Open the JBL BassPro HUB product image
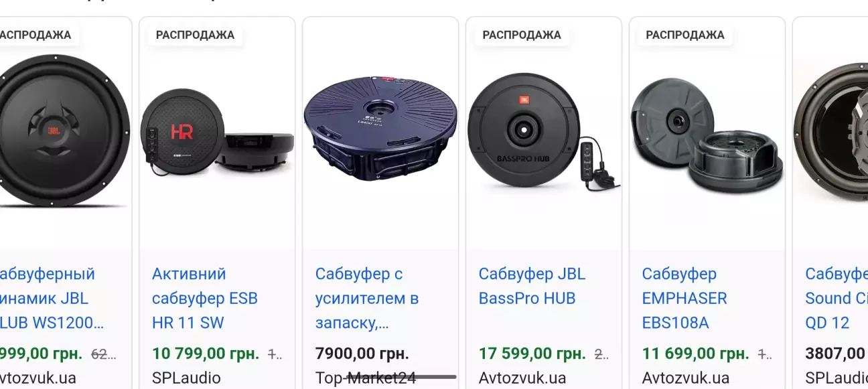This screenshot has width=868, height=389. tap(544, 134)
